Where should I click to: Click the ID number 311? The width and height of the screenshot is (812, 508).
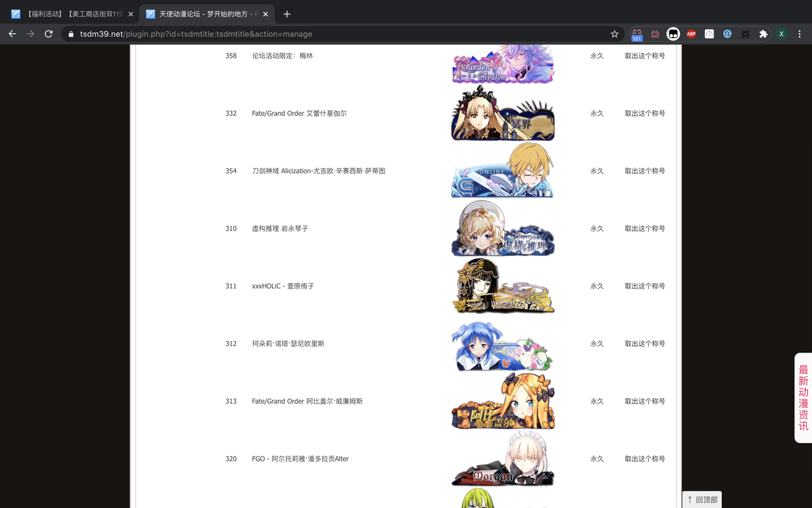(231, 286)
